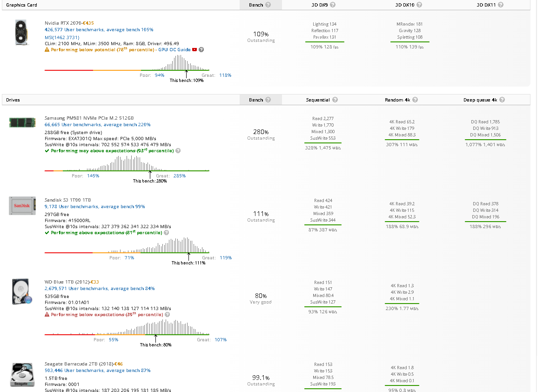The image size is (557, 392).
Task: Click Drives section header label
Action: click(13, 100)
